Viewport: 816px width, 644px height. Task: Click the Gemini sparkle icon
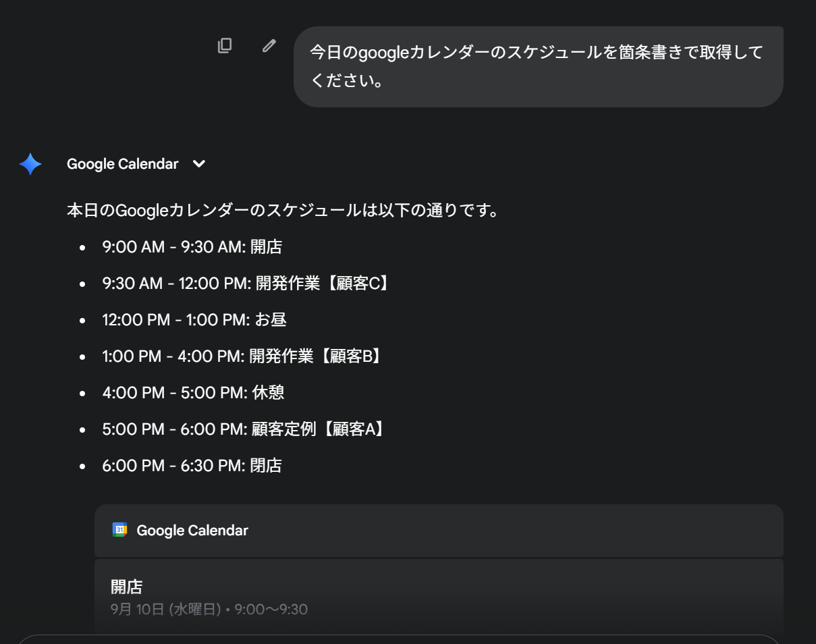(30, 164)
